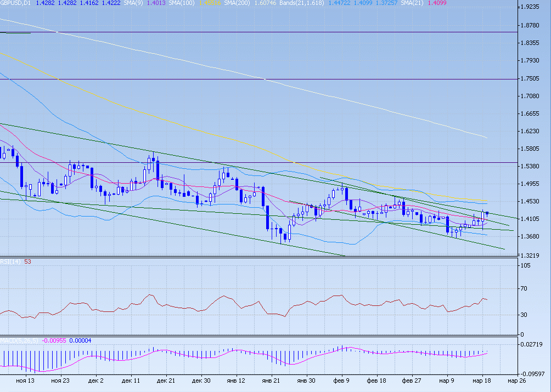Click the GBPUSD,D1 symbol label
Screen dimensions: 551x392
point(16,3)
